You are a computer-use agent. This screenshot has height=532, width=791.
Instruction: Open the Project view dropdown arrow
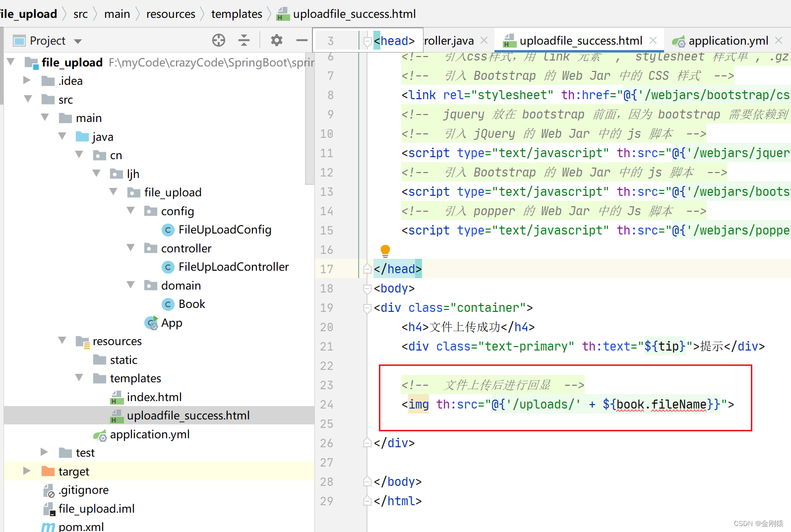click(78, 41)
